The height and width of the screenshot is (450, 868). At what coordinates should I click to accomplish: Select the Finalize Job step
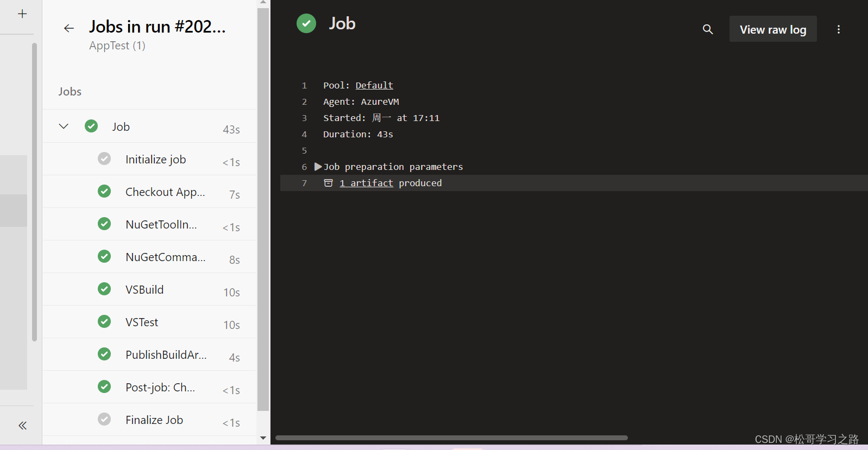click(x=149, y=420)
